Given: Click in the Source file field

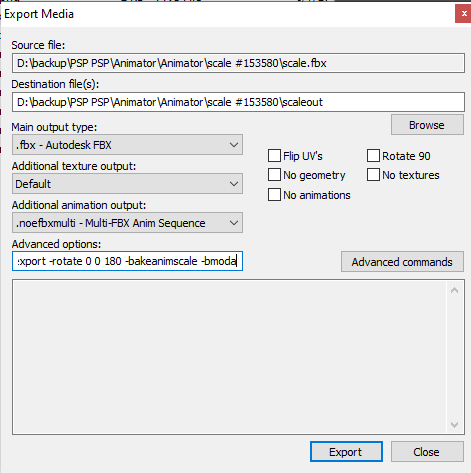Looking at the screenshot, I should 238,63.
